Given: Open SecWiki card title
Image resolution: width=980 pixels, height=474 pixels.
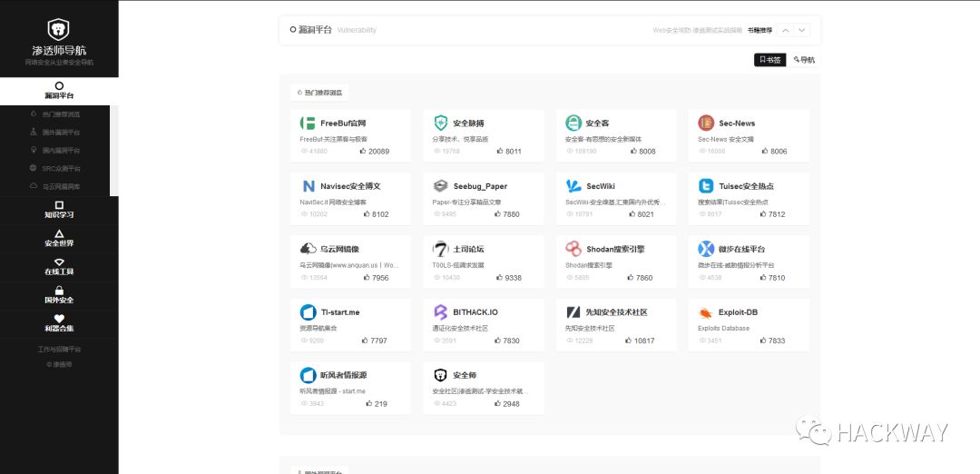Looking at the screenshot, I should 601,186.
